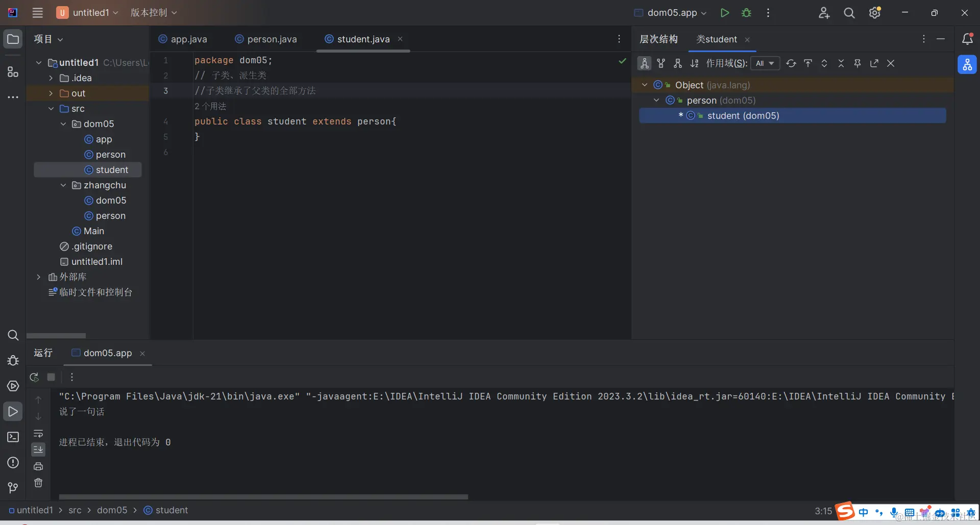Switch to supertypes hierarchy toggle
This screenshot has height=525, width=980.
(661, 63)
